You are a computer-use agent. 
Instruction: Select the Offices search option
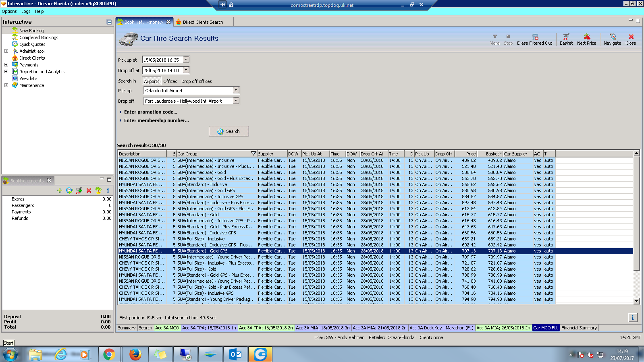click(170, 81)
